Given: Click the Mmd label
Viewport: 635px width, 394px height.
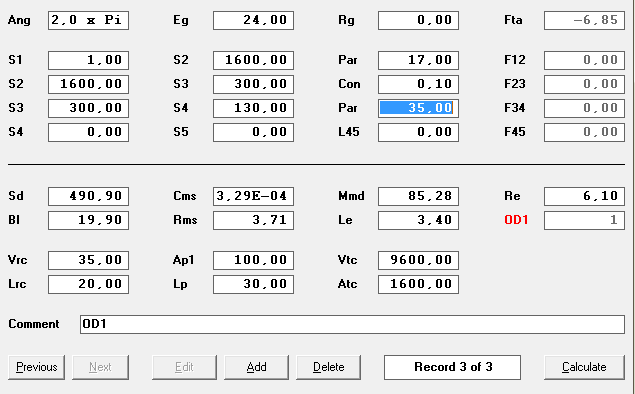Looking at the screenshot, I should 351,196.
